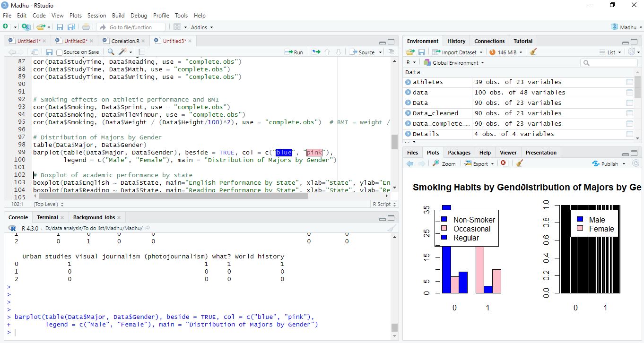Click the editor vertical scrollbar thumb

tap(394, 142)
